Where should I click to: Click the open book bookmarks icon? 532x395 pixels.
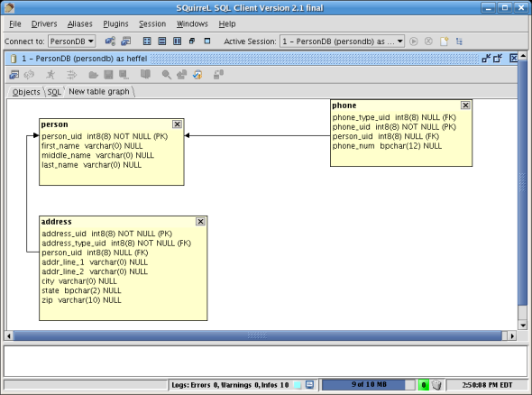145,74
